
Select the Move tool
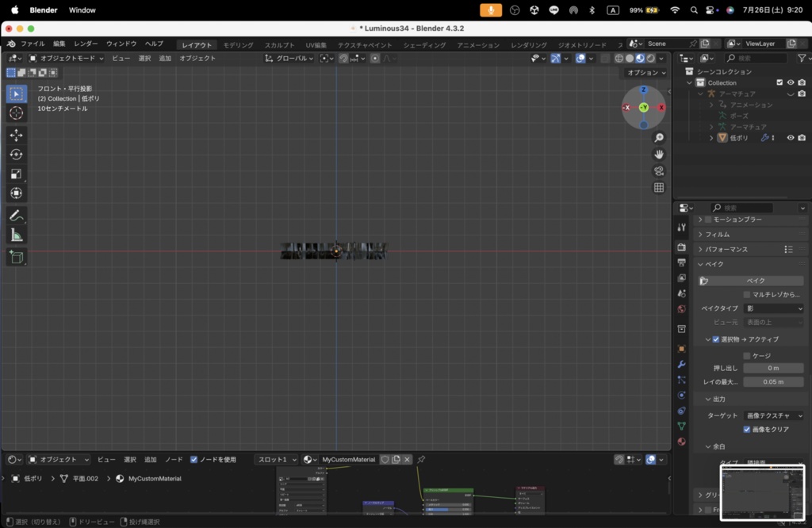click(16, 135)
